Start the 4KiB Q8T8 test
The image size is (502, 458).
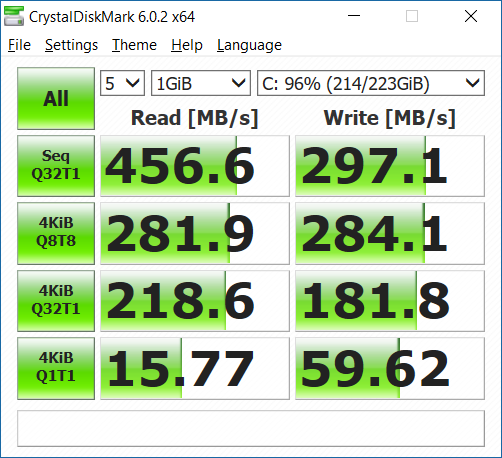click(x=56, y=233)
